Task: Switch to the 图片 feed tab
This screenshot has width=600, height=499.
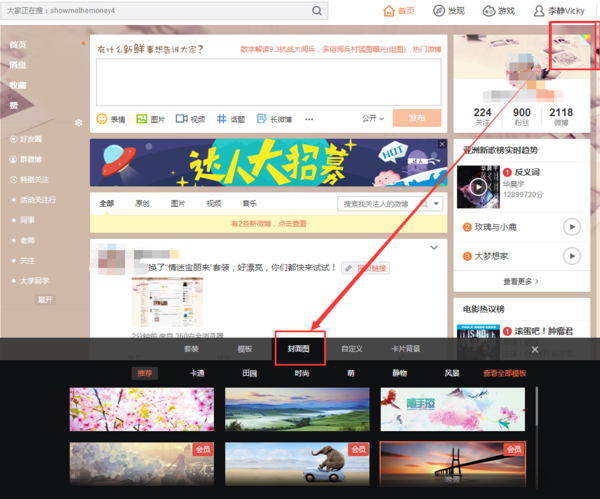Action: [178, 203]
